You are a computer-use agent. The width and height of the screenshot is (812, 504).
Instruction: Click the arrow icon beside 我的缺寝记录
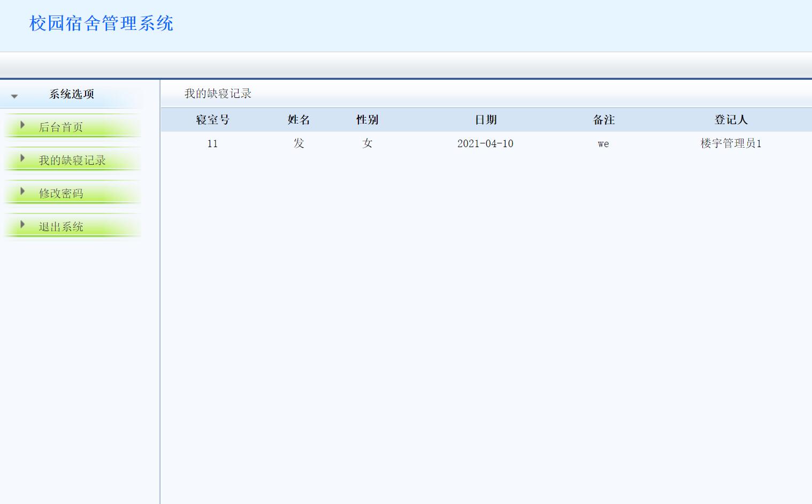pos(22,158)
